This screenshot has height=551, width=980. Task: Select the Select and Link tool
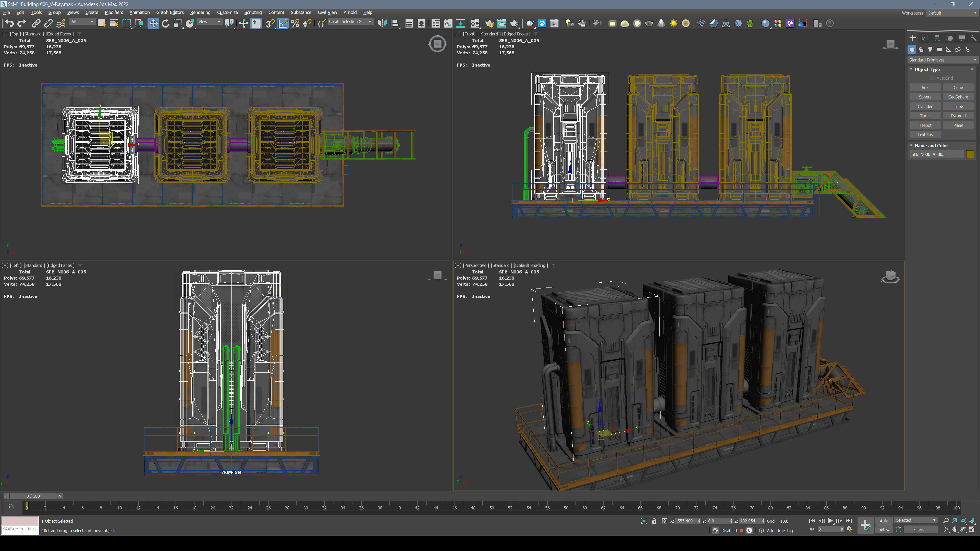pyautogui.click(x=36, y=23)
